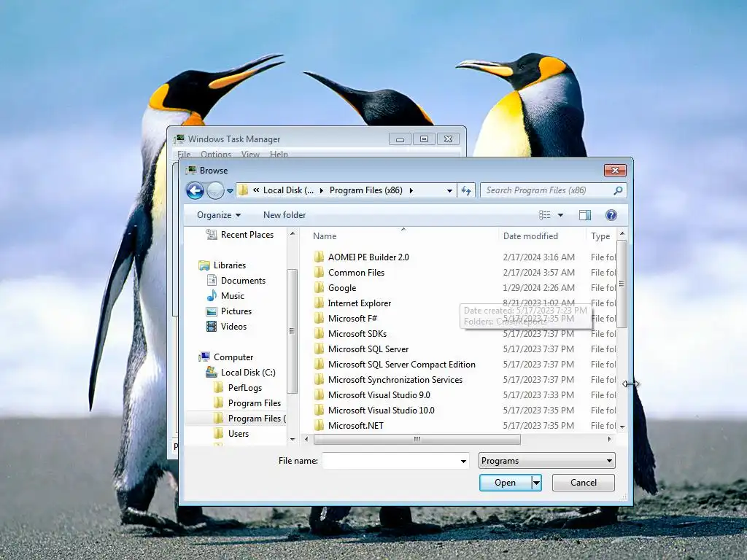
Task: Click Local Disk in the address breadcrumb
Action: point(288,190)
